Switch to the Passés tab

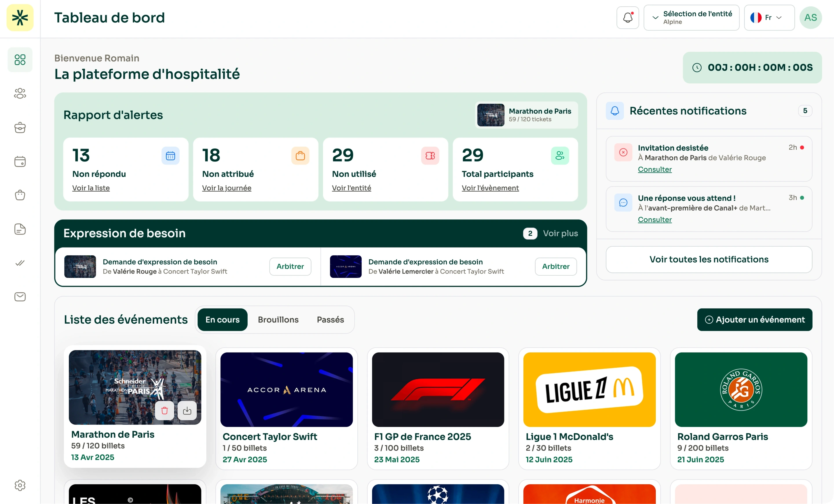tap(330, 320)
